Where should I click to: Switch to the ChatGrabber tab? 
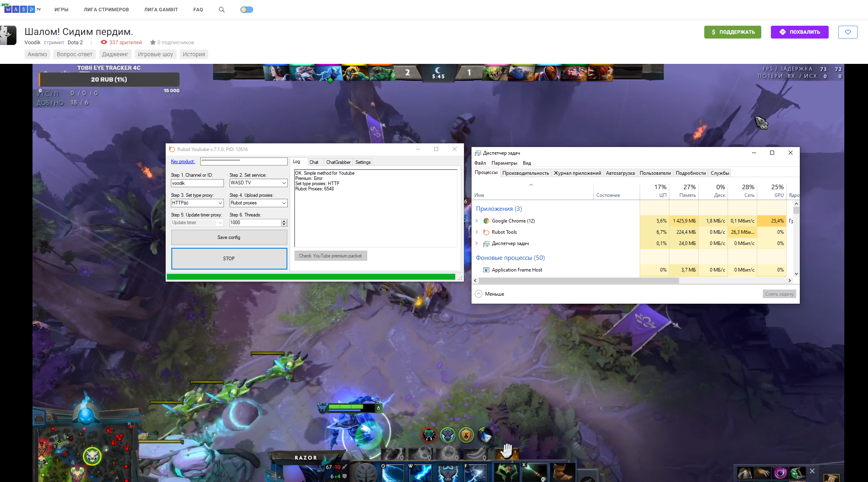[338, 162]
